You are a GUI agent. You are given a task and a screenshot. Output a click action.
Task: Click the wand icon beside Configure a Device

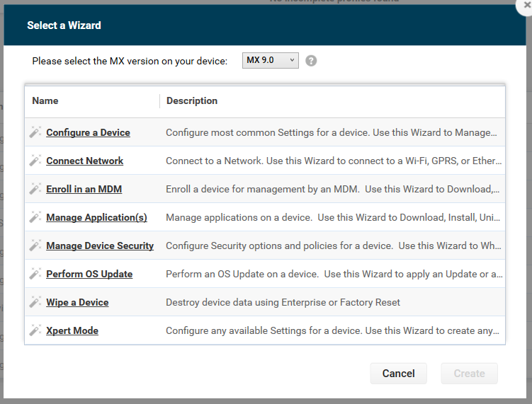pos(35,132)
